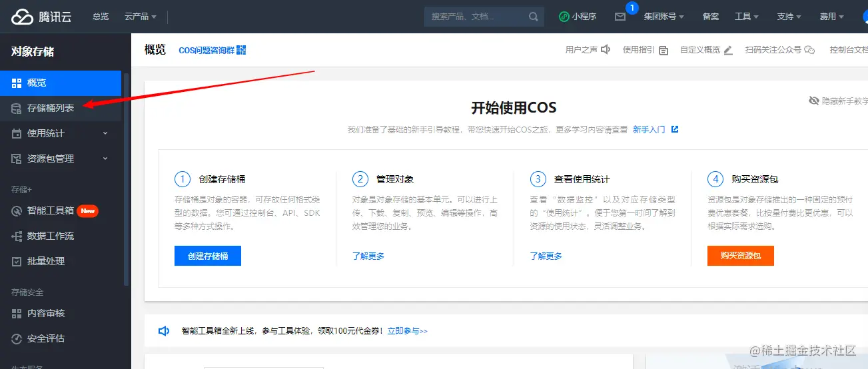Open the 集团账号 dropdown
Screen dimensions: 868x369
coord(663,17)
